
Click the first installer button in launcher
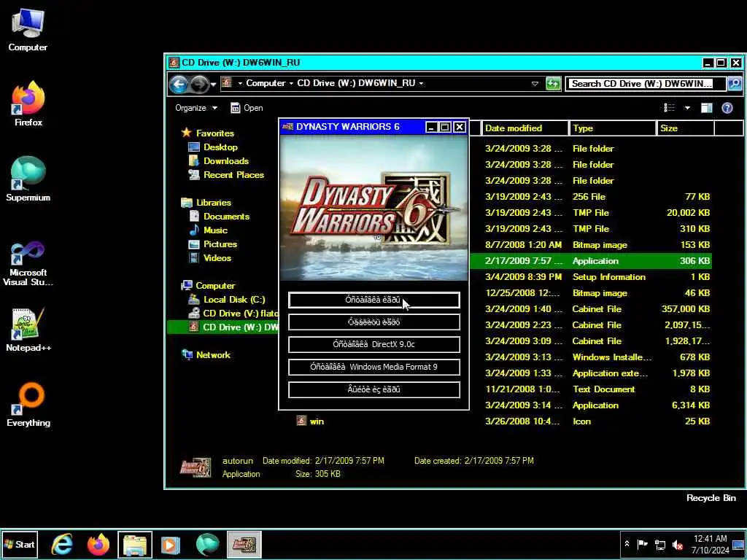tap(374, 300)
